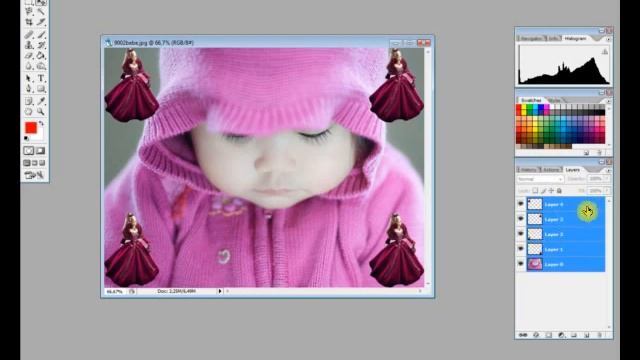Select the Eyedropper tool
Screen dimensions: 640x360
tap(41, 101)
